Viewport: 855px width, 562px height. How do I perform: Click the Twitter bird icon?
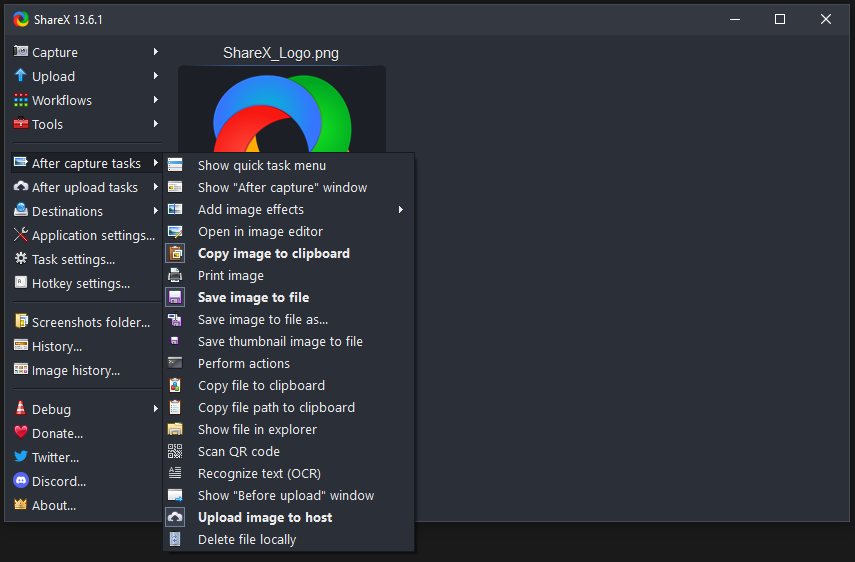(x=21, y=457)
